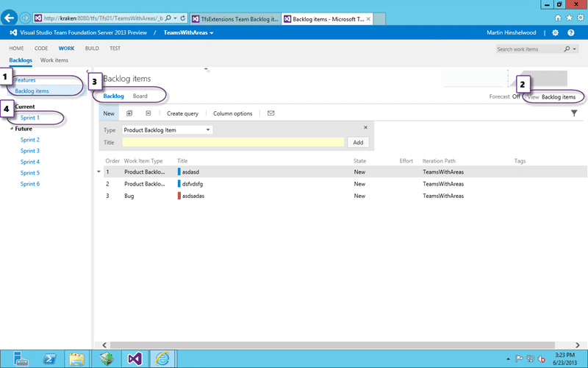Viewport: 588px width, 368px height.
Task: Open Sprint 5 iteration
Action: (x=30, y=173)
